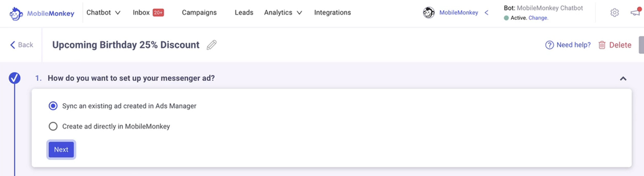Expand the Analytics dropdown menu
644x176 pixels.
(283, 12)
